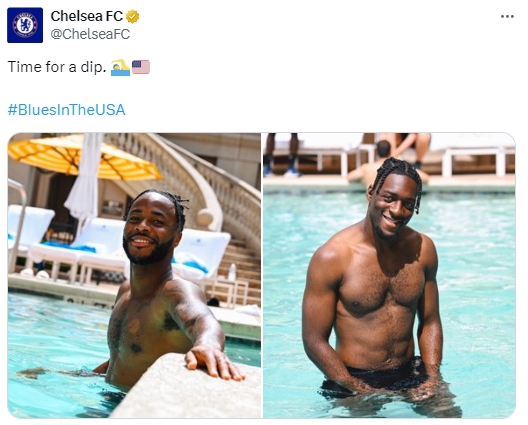The image size is (528, 425).
Task: Open the right pool photo
Action: click(389, 275)
